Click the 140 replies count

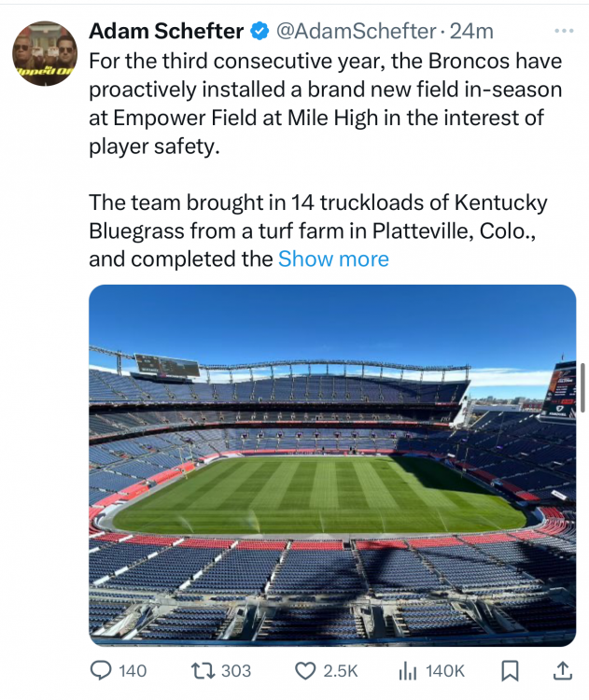[x=133, y=670]
